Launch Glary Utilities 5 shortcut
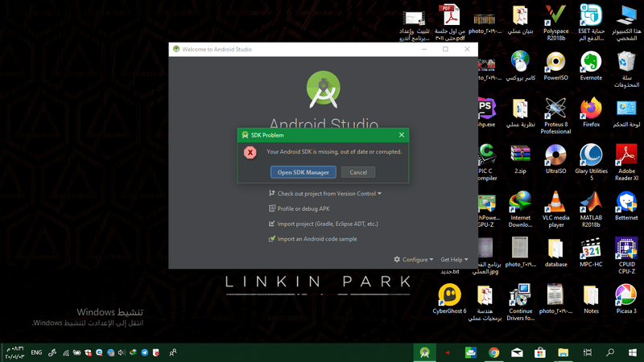The image size is (644, 362). (x=591, y=162)
